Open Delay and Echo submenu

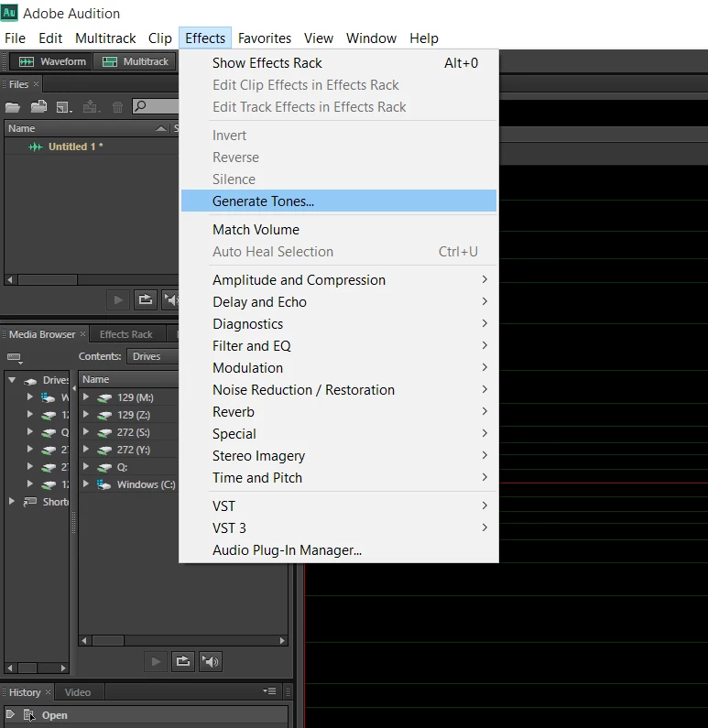pos(339,302)
